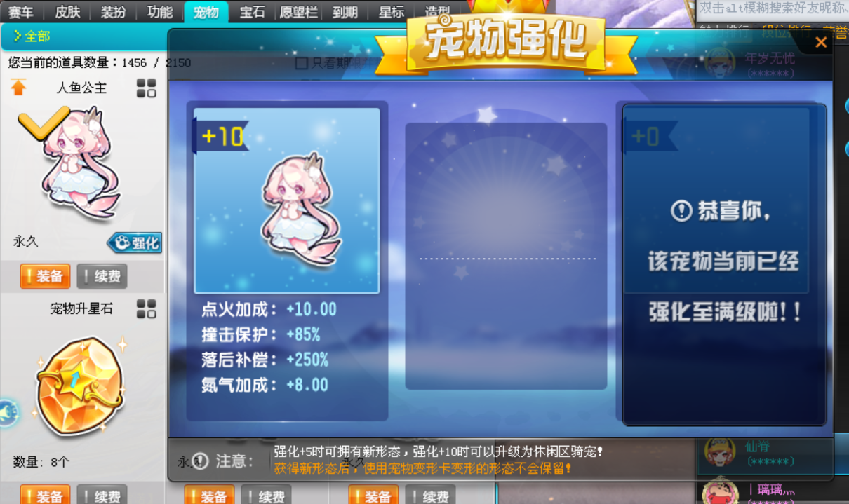Click the +10 mermaid pet card in the dialog
Viewport: 849px width, 504px height.
point(286,200)
